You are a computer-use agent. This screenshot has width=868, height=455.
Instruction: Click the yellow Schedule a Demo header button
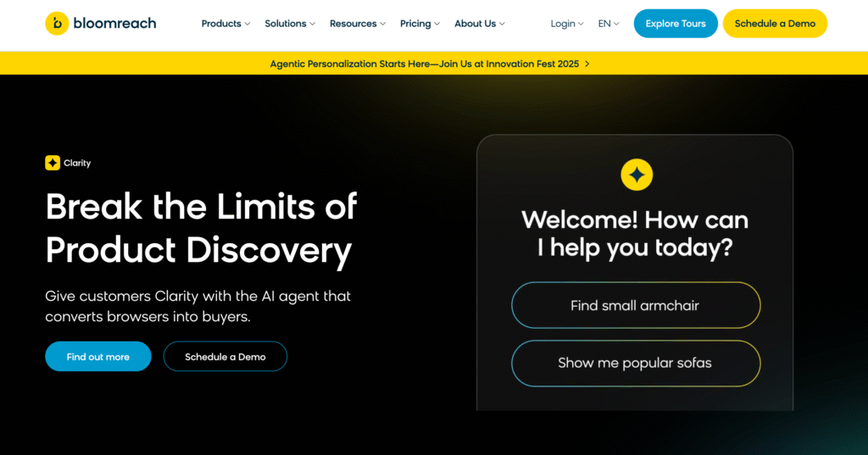775,24
